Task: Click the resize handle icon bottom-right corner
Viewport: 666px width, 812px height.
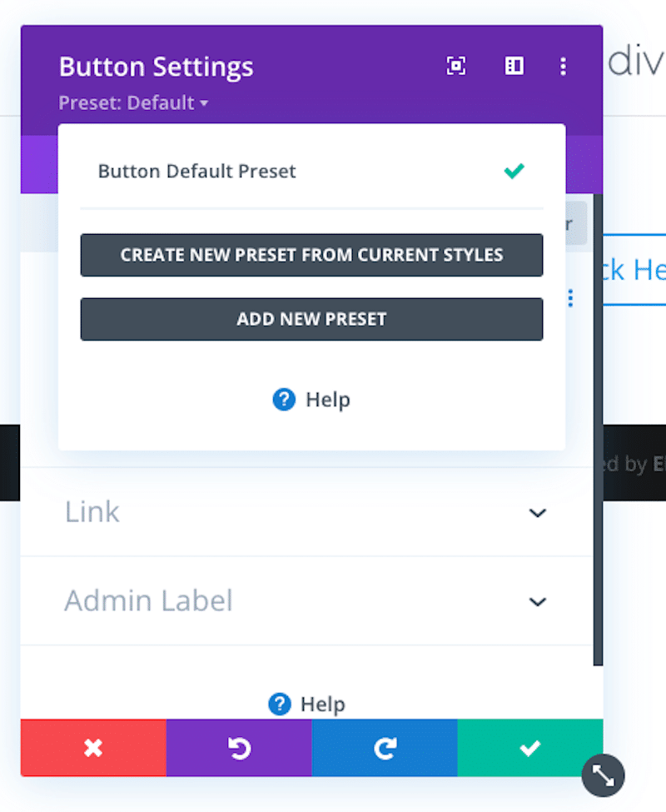Action: [603, 775]
